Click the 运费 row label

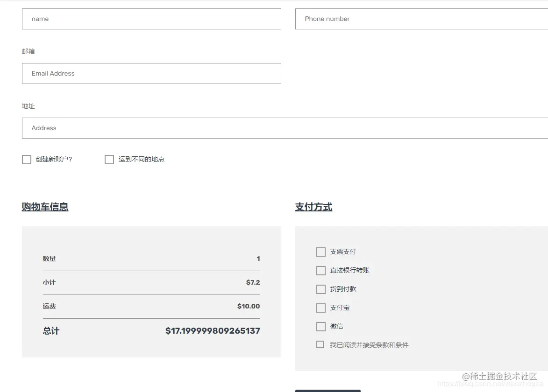[x=49, y=306]
